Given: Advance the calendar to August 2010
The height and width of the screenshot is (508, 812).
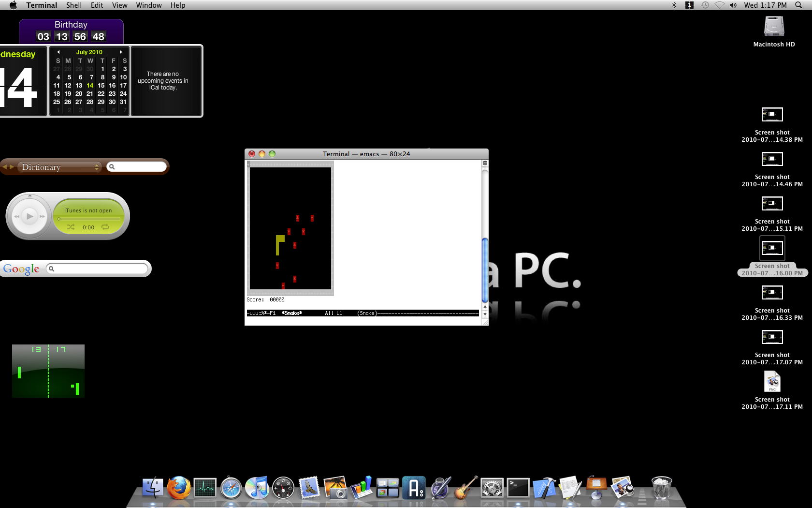Looking at the screenshot, I should pos(121,52).
